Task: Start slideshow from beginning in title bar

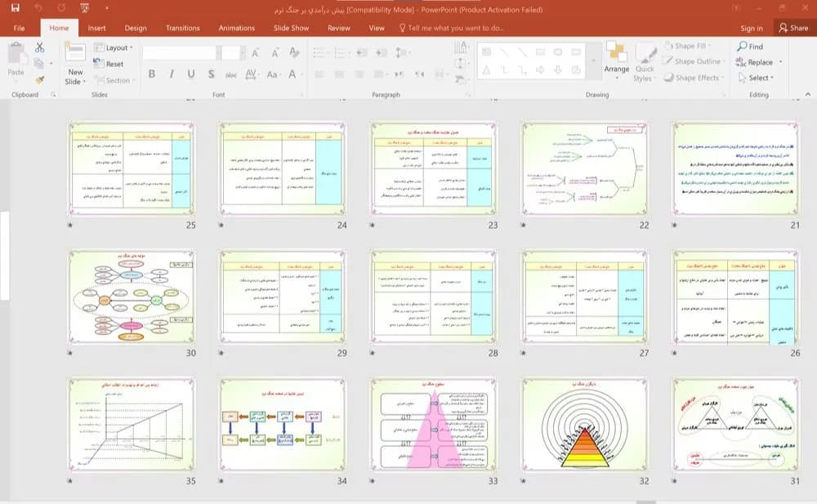Action: pyautogui.click(x=84, y=8)
